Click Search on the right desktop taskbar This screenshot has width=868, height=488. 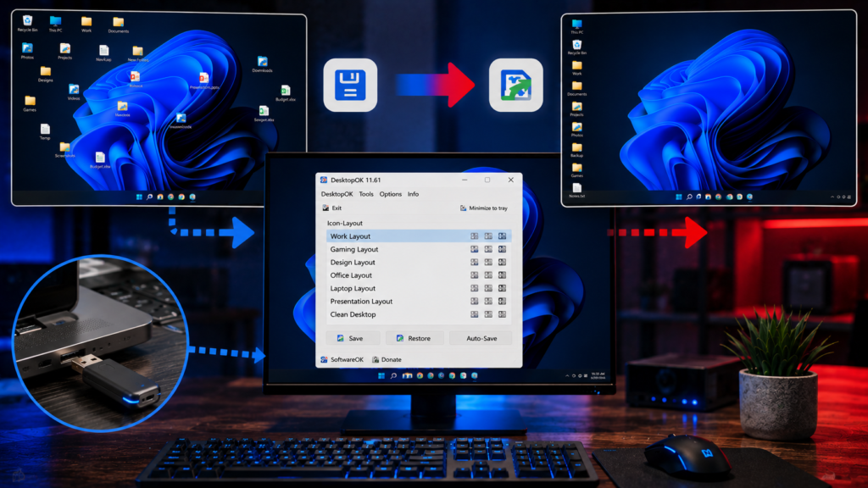(689, 197)
